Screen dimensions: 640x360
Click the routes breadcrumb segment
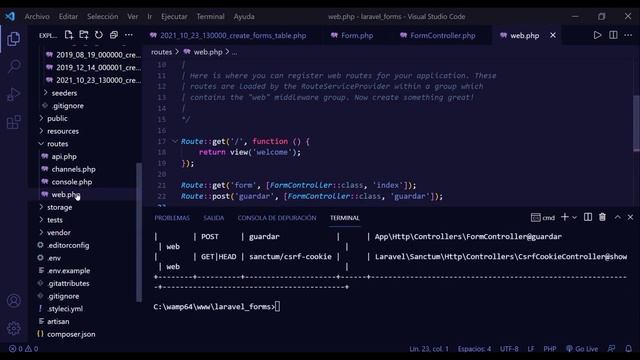click(x=161, y=52)
